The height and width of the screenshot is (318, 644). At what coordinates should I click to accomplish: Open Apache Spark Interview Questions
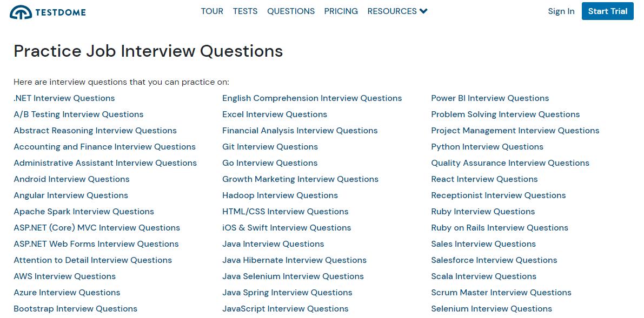[84, 211]
